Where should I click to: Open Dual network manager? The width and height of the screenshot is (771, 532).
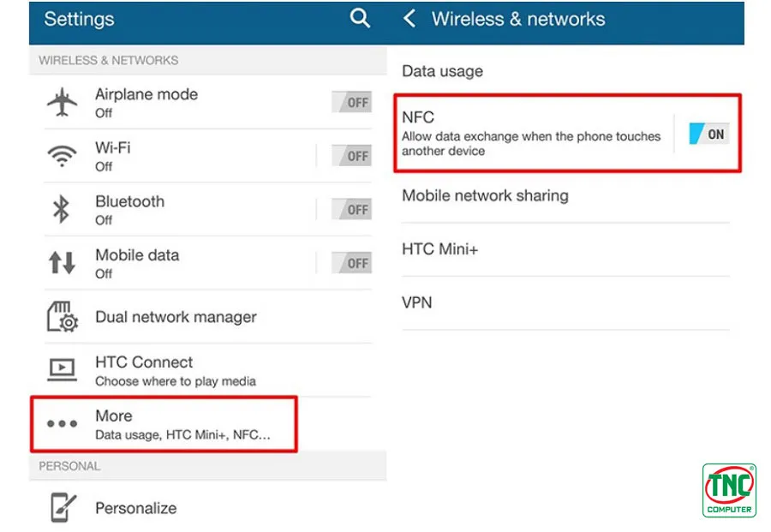(x=208, y=317)
